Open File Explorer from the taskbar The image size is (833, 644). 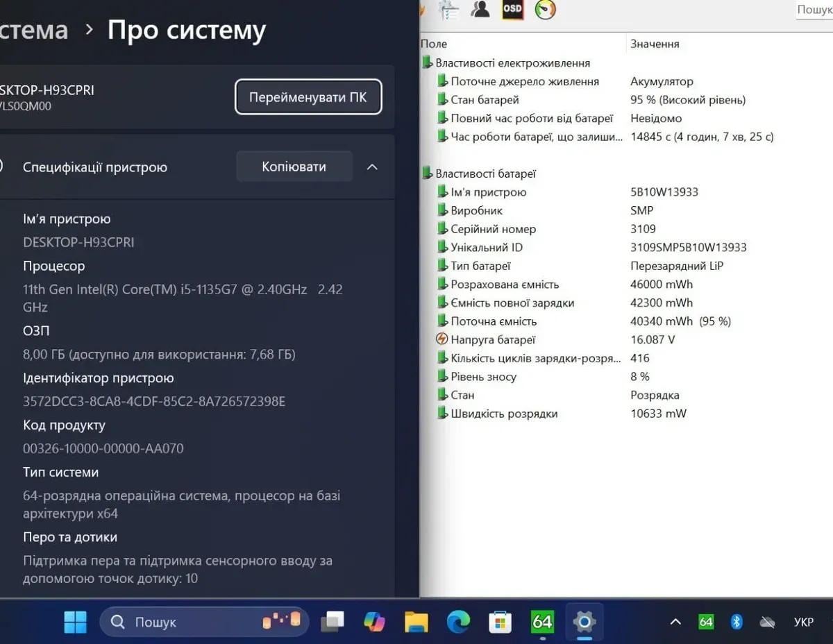coord(416,622)
